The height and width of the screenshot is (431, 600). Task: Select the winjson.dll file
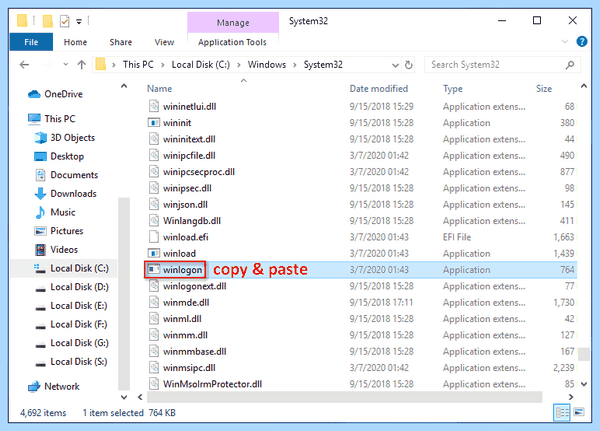(x=185, y=204)
